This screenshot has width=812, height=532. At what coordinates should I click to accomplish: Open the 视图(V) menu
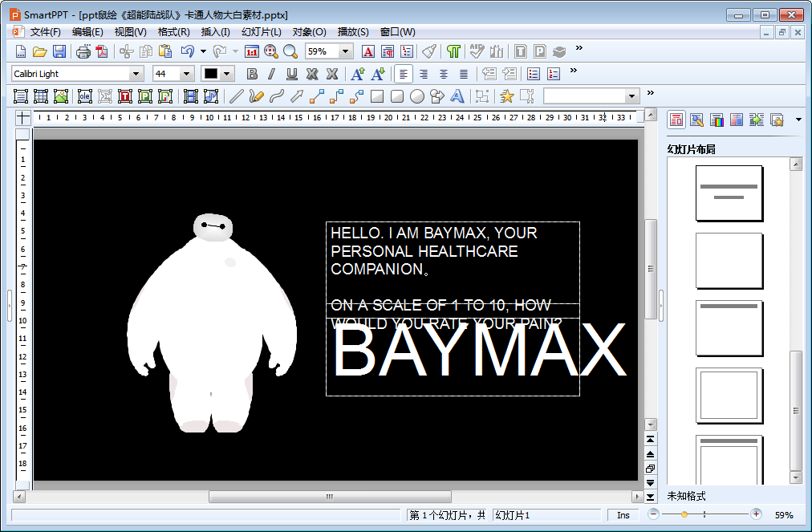(130, 31)
